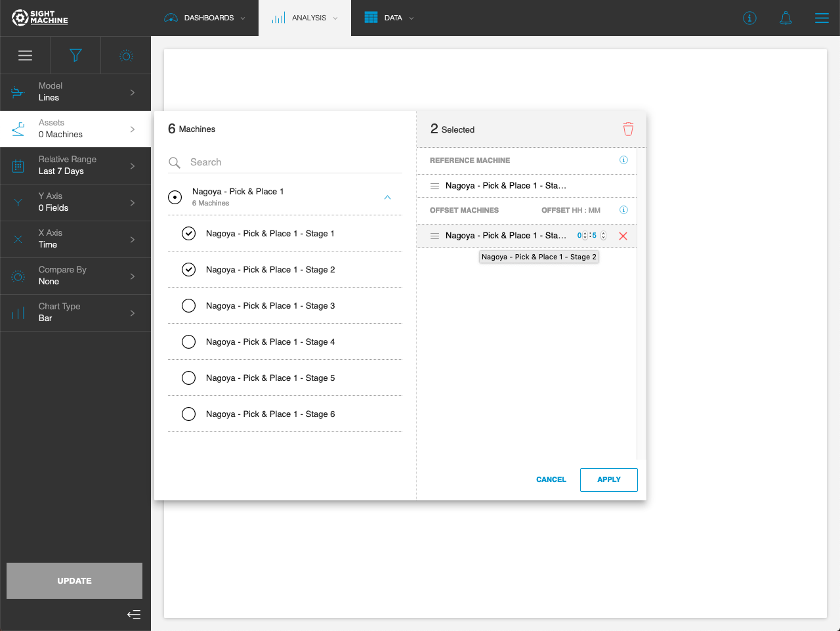
Task: Switch to the sidebar settings gear tab
Action: click(x=126, y=55)
